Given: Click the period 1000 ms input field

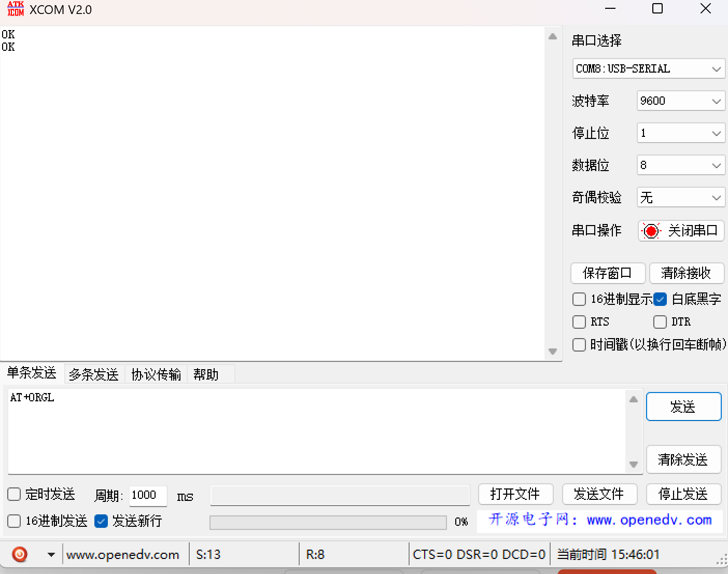Looking at the screenshot, I should [x=148, y=495].
